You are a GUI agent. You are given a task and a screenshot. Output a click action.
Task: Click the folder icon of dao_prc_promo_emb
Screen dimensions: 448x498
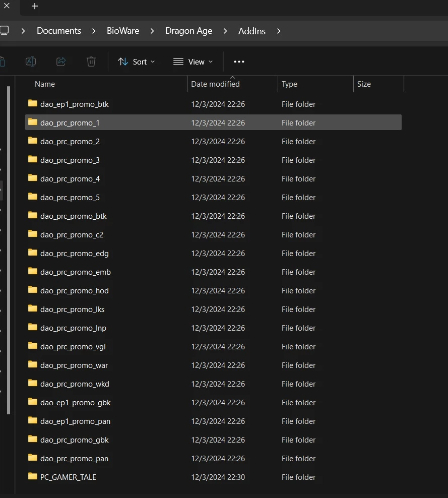tap(33, 271)
